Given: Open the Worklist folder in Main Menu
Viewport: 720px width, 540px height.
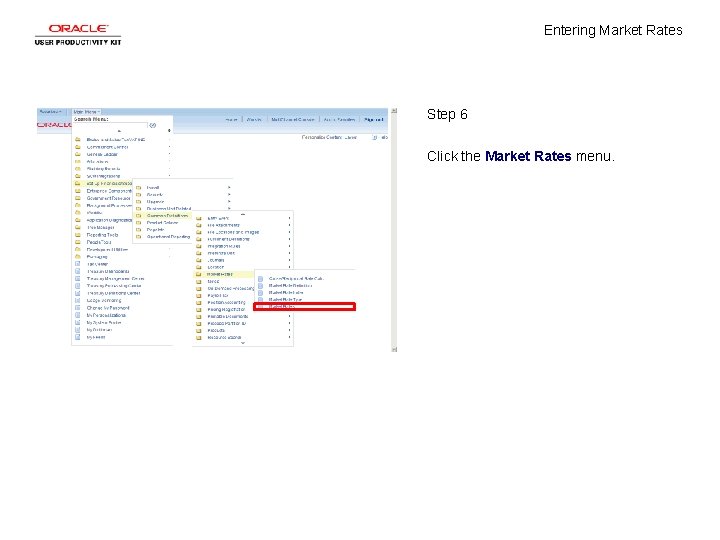Looking at the screenshot, I should 94,213.
